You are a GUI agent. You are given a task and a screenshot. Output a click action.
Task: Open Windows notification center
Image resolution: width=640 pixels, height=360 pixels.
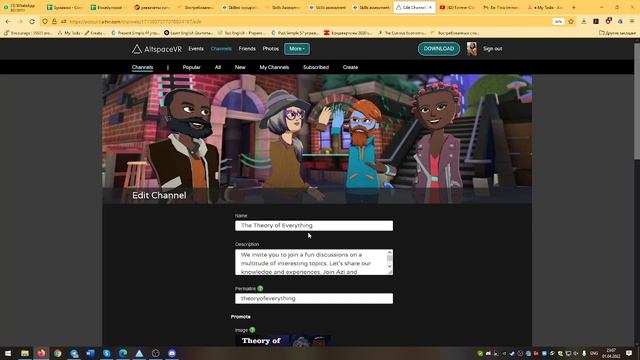pyautogui.click(x=629, y=353)
